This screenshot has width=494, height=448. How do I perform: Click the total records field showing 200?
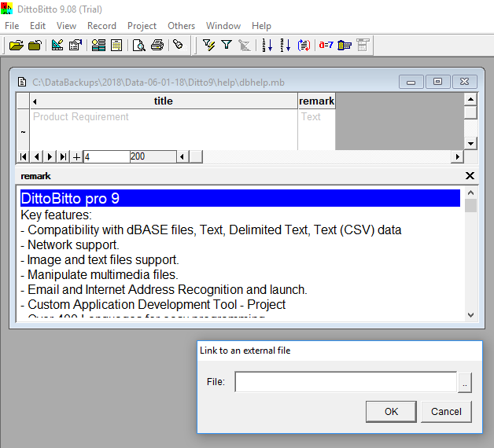pos(153,156)
